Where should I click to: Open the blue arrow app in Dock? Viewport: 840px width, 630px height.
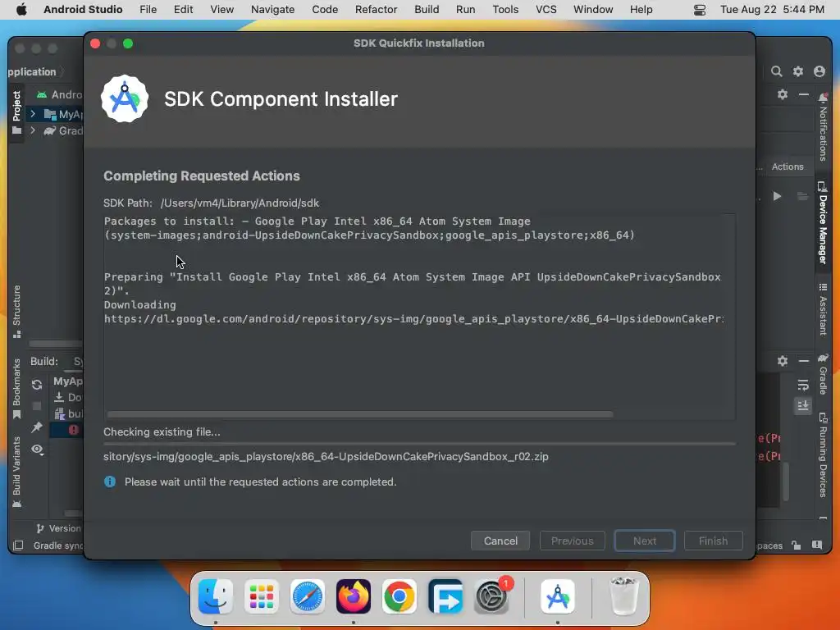click(x=445, y=596)
